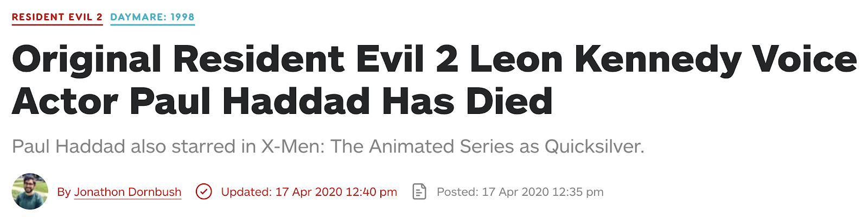Click the article headline's first line
This screenshot has height=217, width=868.
pyautogui.click(x=435, y=60)
